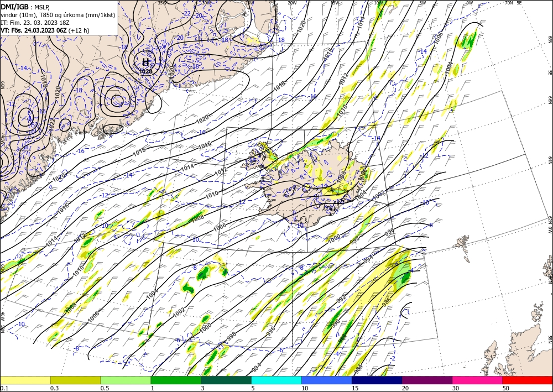Click the '25W' longitude label at top
Screen dimensions: 553x392
[x=249, y=3]
